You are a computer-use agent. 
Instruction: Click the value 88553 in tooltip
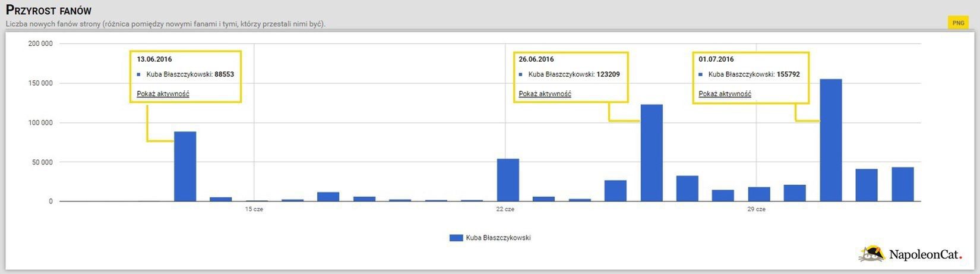tap(225, 75)
